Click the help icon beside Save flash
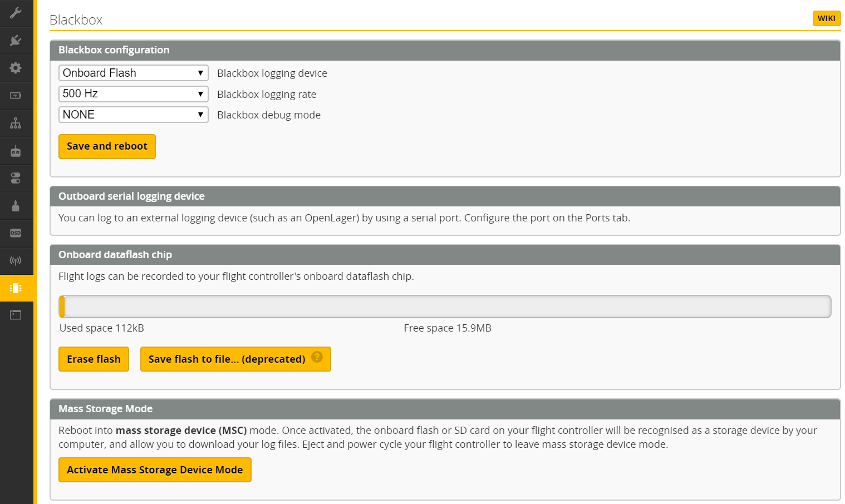 coord(317,357)
